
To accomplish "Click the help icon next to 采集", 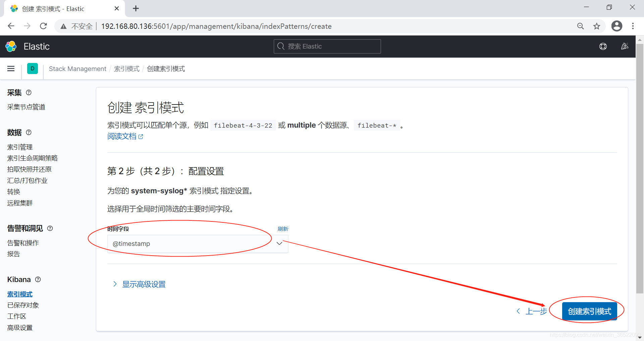I will click(x=29, y=92).
